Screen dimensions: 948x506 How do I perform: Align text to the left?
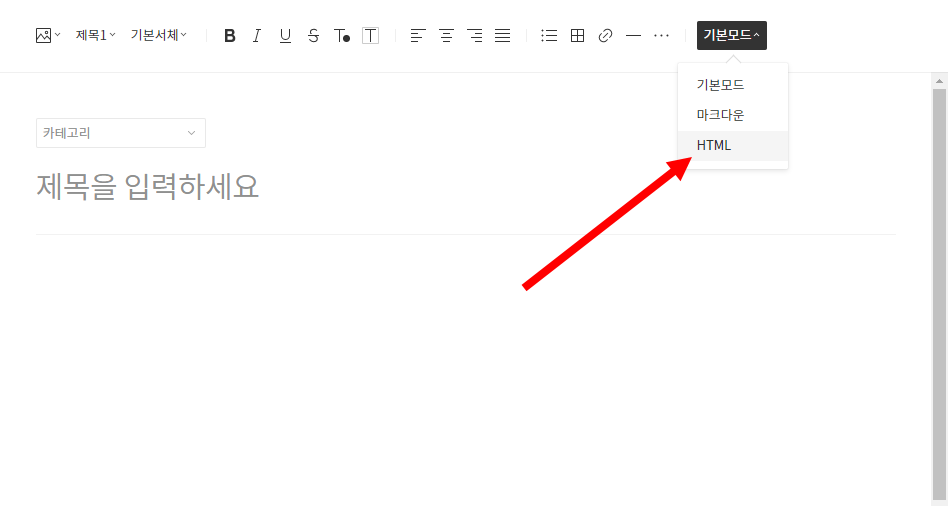tap(418, 36)
